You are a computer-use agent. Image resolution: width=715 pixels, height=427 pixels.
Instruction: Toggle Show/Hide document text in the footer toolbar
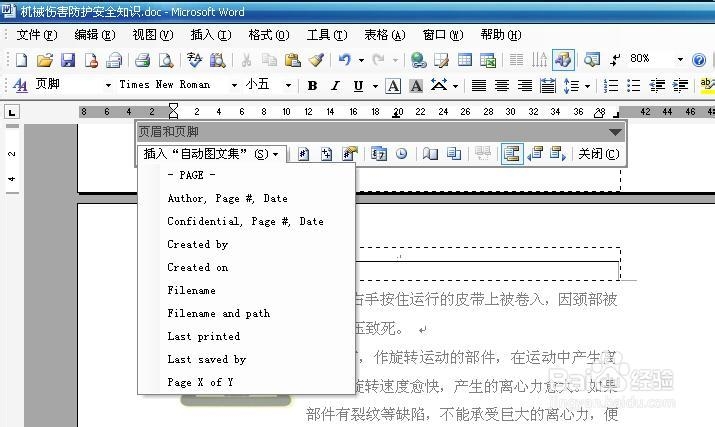[x=482, y=154]
